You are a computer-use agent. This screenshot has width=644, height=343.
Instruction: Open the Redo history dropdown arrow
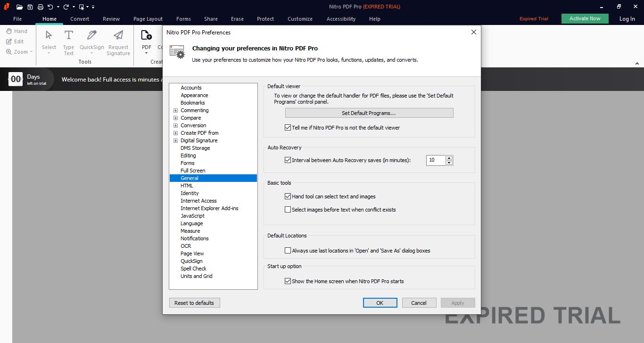coord(74,7)
